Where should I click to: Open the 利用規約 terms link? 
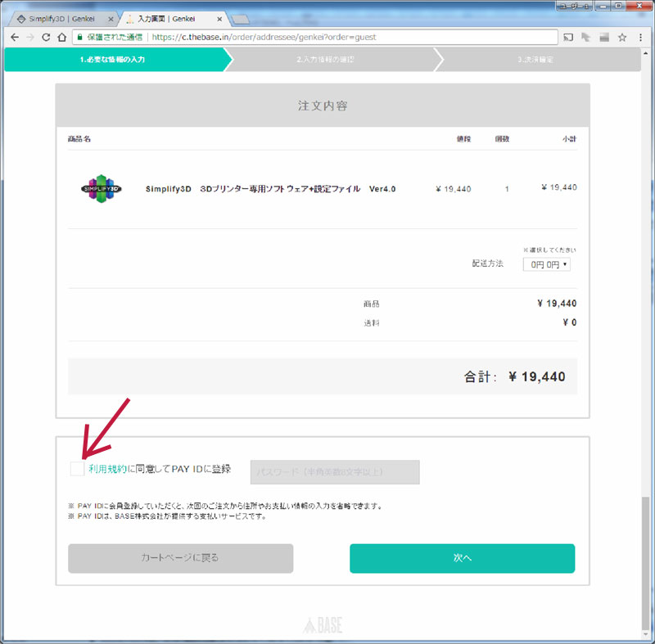click(107, 469)
